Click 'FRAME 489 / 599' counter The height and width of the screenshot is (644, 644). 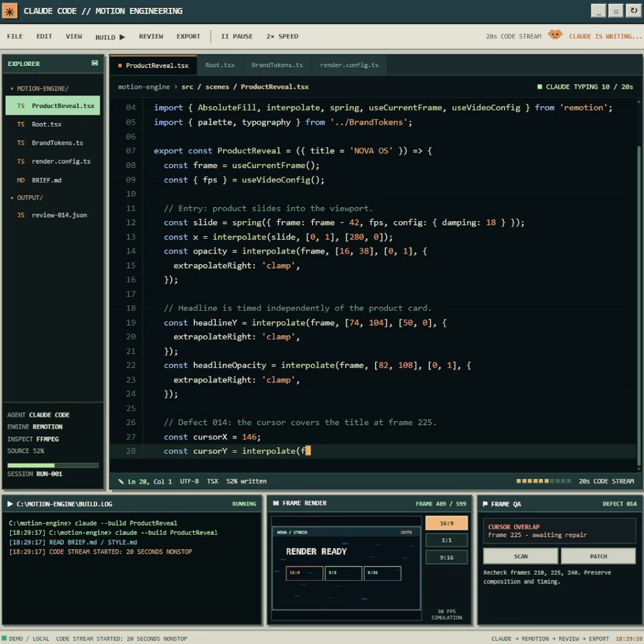point(441,504)
